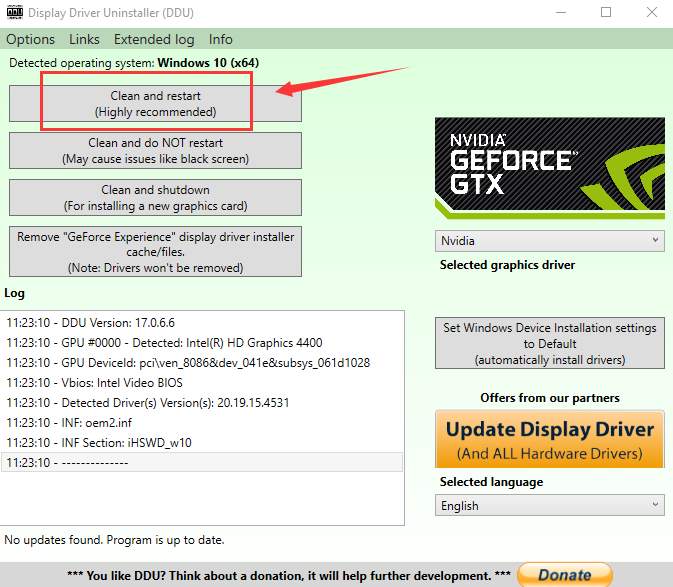Open the Info menu
This screenshot has height=587, width=673.
click(221, 39)
